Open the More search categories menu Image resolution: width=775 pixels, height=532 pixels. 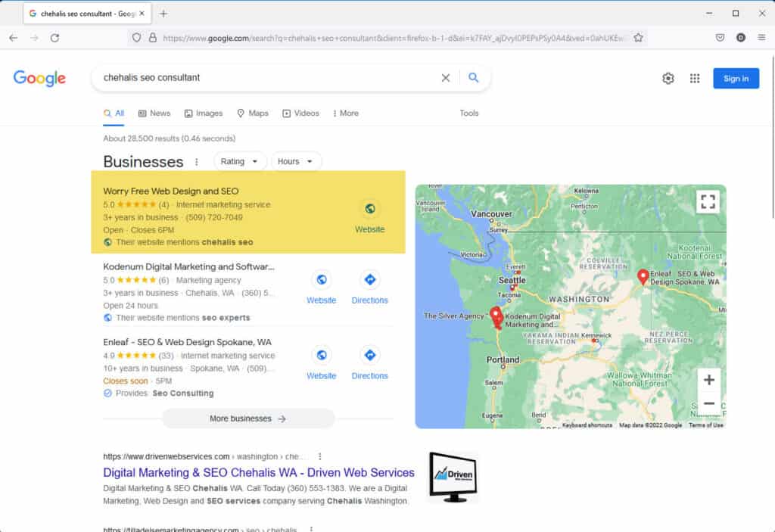pyautogui.click(x=345, y=114)
